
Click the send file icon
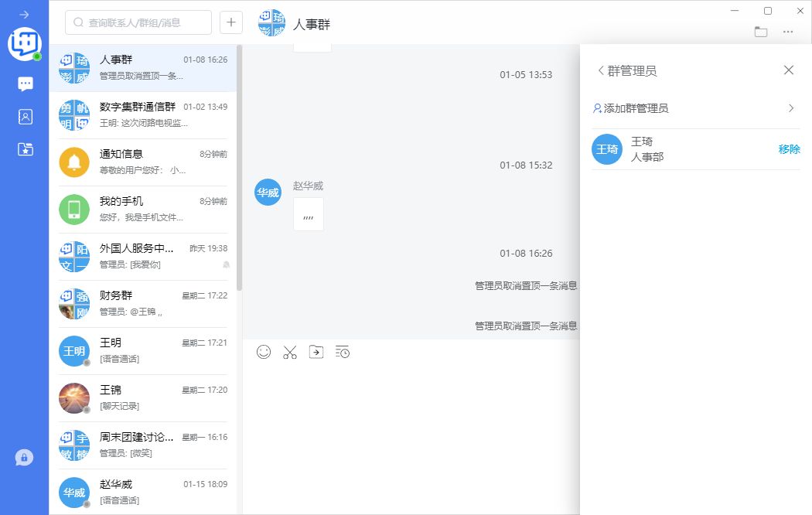click(316, 353)
